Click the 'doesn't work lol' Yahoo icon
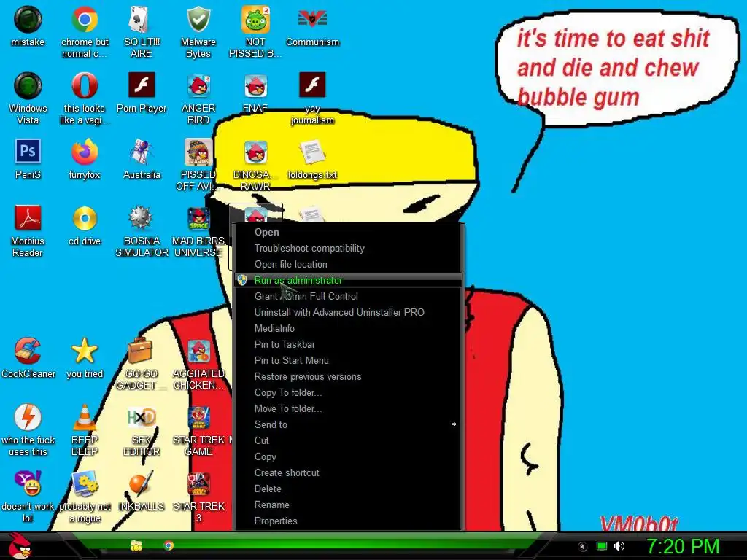The image size is (747, 560). (28, 484)
